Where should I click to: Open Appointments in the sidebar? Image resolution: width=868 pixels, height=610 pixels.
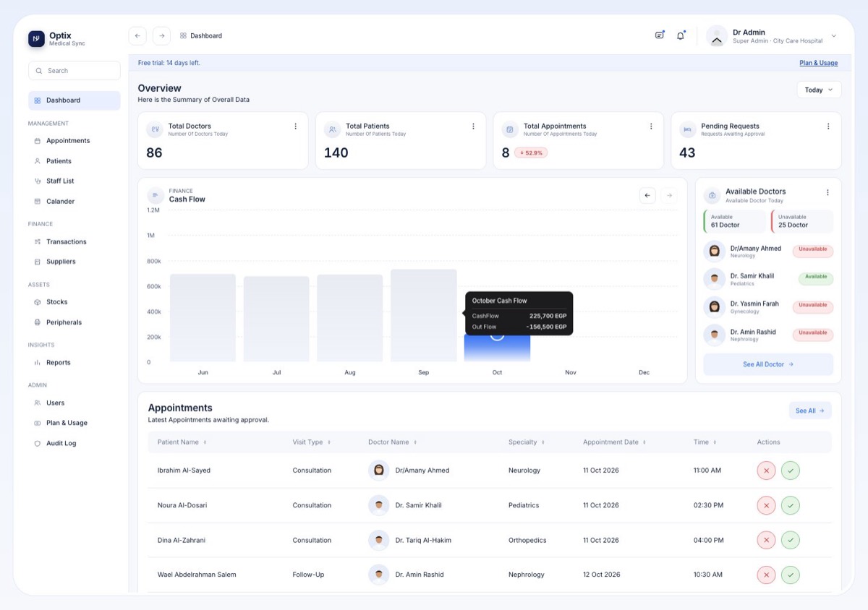[74, 141]
